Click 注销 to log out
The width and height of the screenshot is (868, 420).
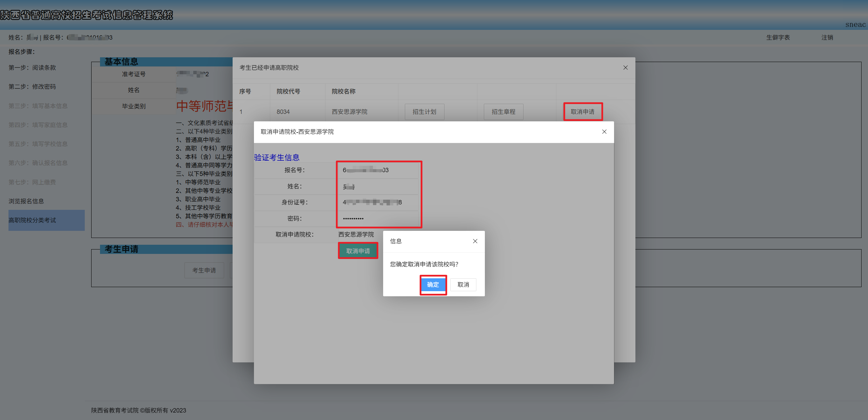(827, 37)
